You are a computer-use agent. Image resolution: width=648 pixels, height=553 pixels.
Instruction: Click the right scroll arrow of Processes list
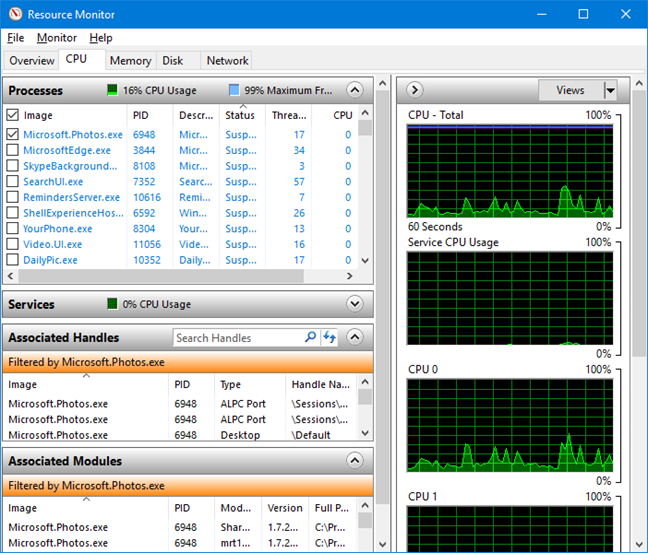pyautogui.click(x=349, y=276)
